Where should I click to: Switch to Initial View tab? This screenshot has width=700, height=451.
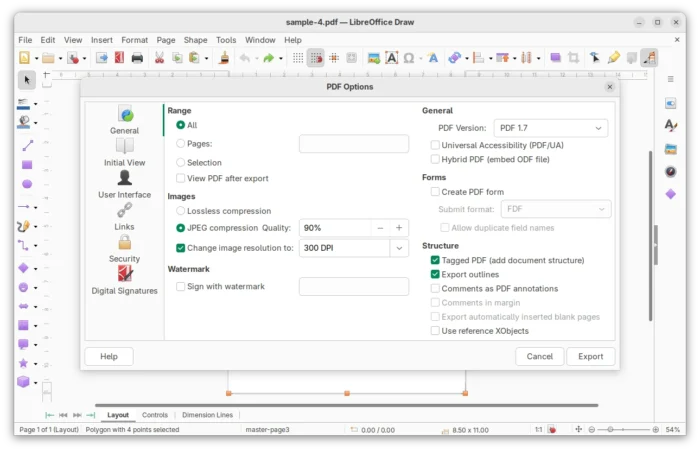point(125,152)
